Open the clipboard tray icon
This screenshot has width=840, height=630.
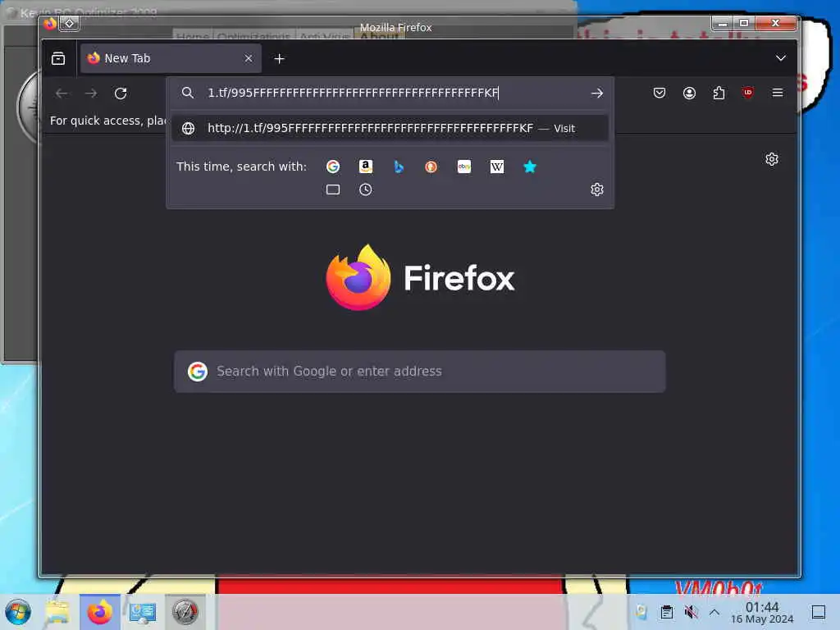[x=666, y=612]
